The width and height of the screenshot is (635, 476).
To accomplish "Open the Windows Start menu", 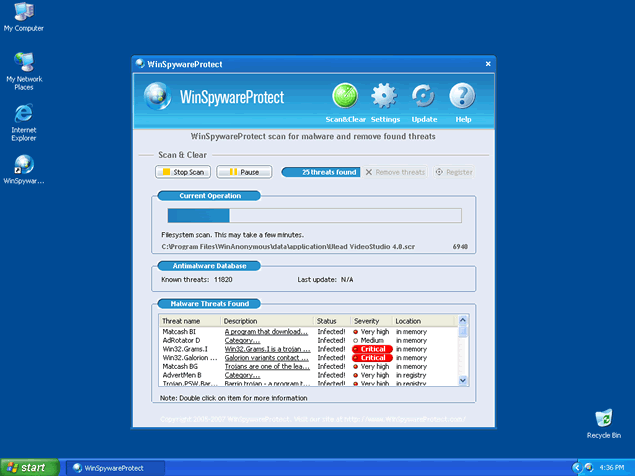I will [x=27, y=467].
